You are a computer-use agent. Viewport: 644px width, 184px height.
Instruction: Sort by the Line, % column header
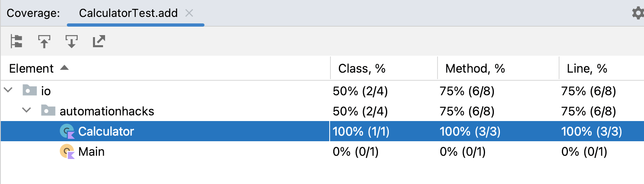point(587,69)
